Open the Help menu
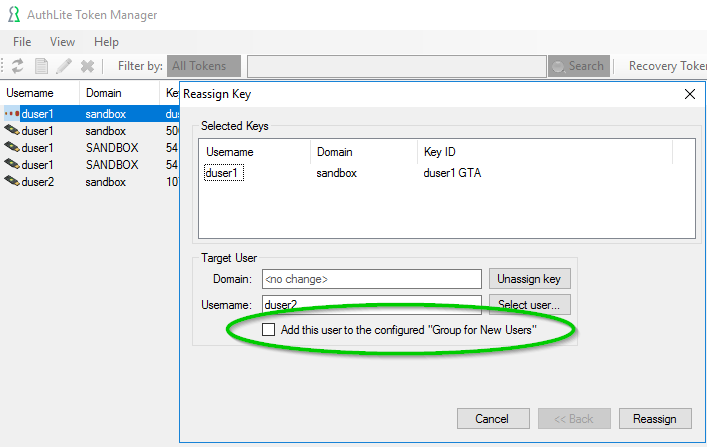The image size is (707, 447). pos(106,42)
